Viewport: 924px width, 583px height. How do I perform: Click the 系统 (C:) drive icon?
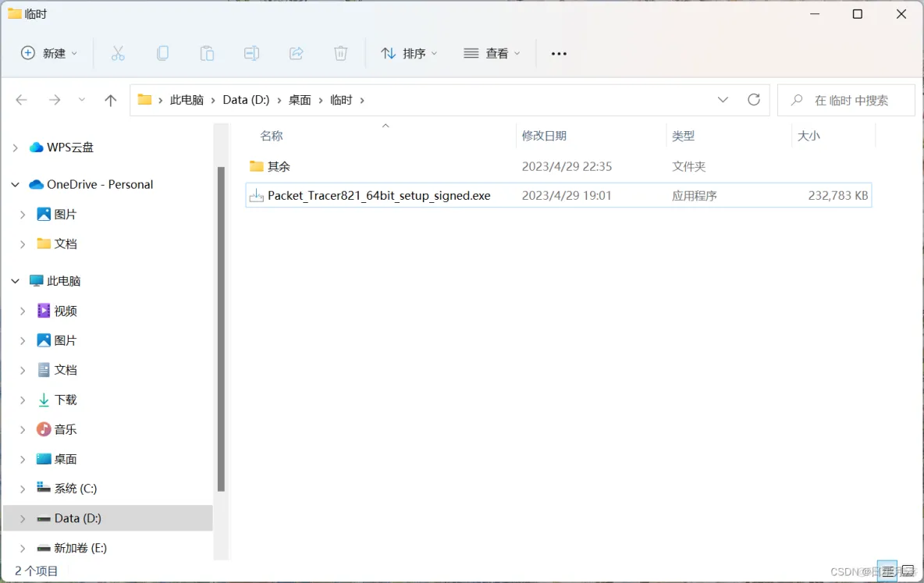point(44,488)
